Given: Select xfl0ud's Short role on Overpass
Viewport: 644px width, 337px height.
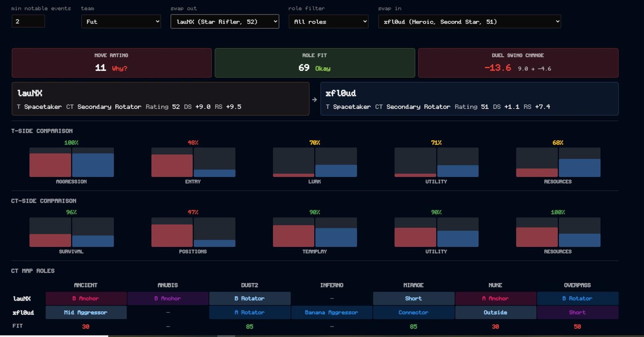Looking at the screenshot, I should click(578, 312).
